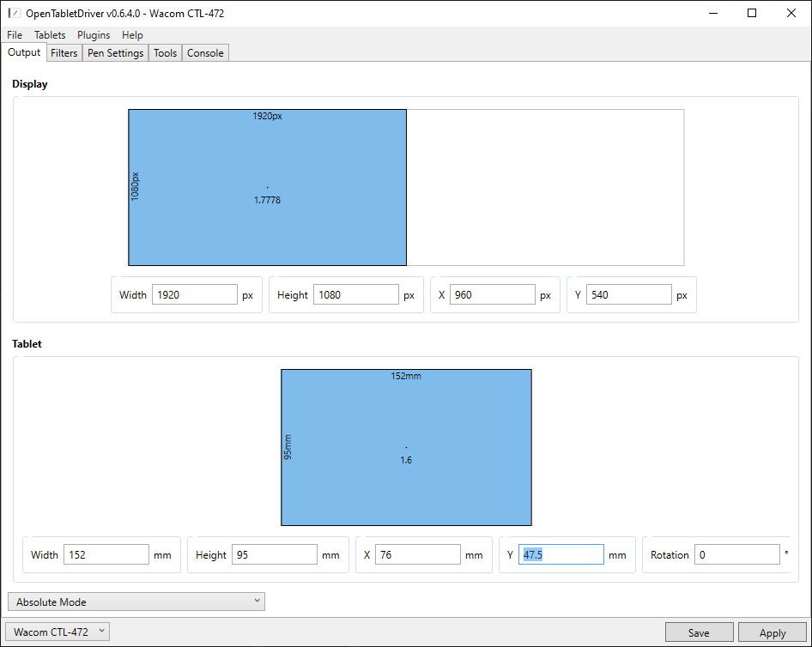Show the Console tab
Viewport: 812px width, 647px height.
click(205, 53)
